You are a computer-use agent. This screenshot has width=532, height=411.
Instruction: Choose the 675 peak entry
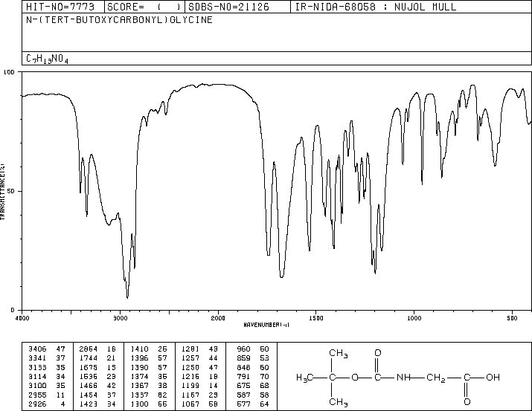243,386
